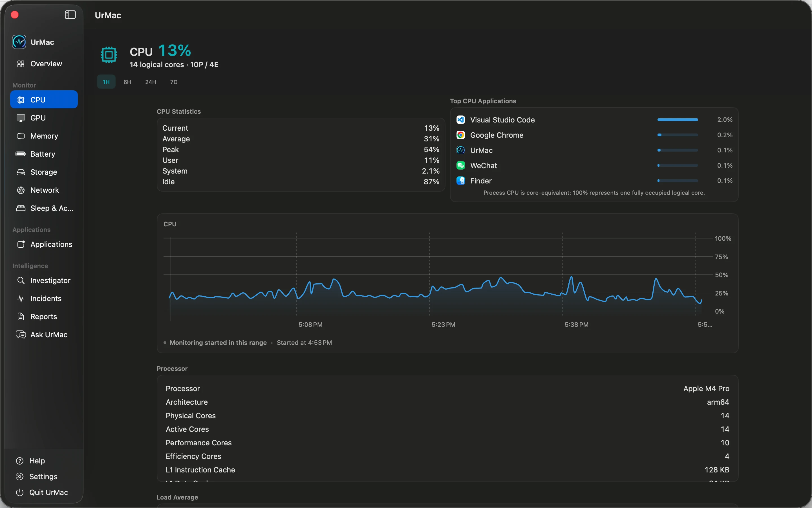Image resolution: width=812 pixels, height=508 pixels.
Task: Open the Applications sidebar icon
Action: click(21, 244)
